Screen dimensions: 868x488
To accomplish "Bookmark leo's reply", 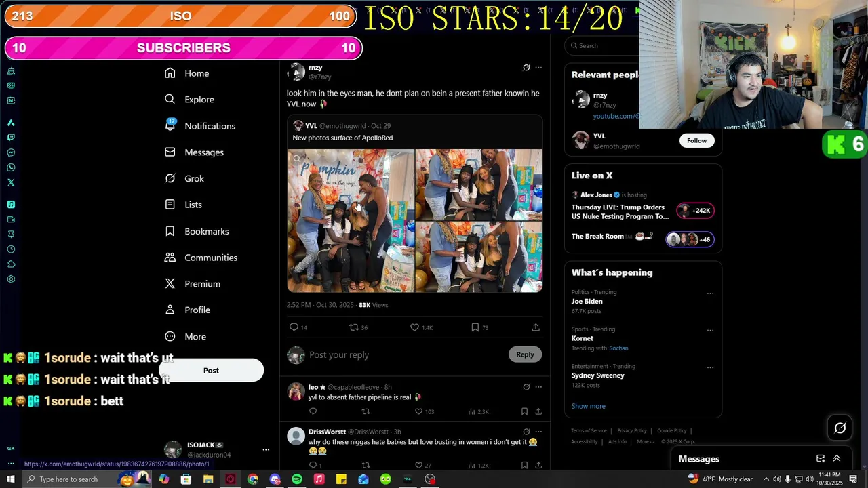I will coord(524,411).
